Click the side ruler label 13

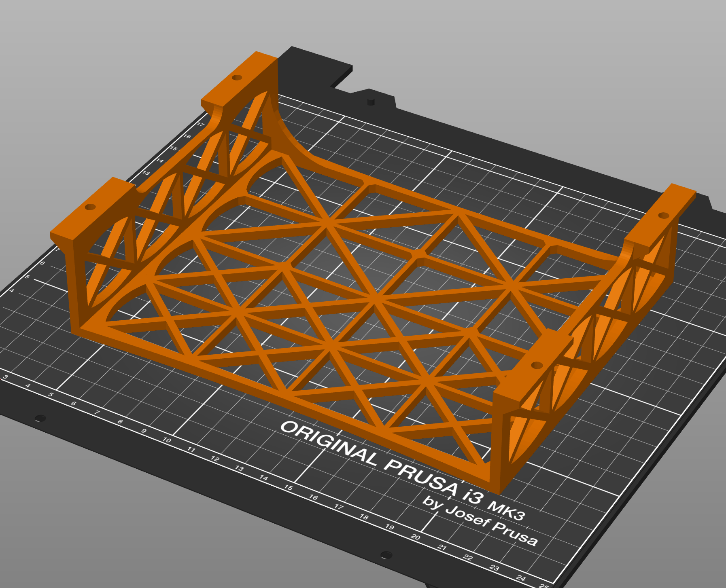146,173
